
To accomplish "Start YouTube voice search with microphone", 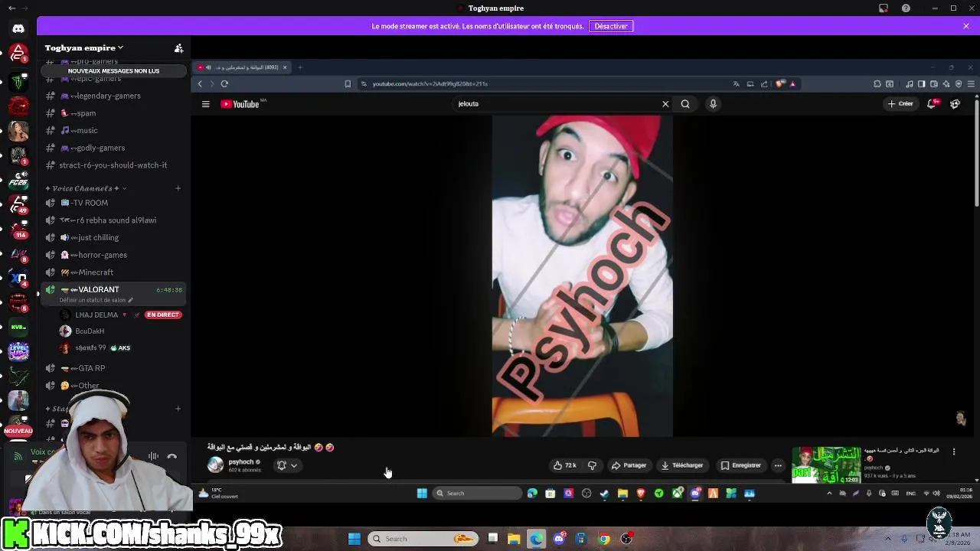I will 713,104.
